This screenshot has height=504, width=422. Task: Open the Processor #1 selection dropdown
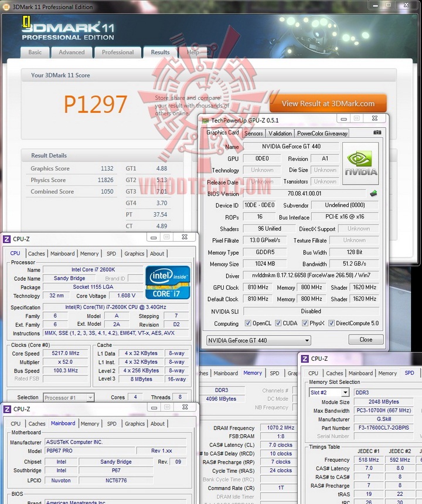[x=69, y=398]
